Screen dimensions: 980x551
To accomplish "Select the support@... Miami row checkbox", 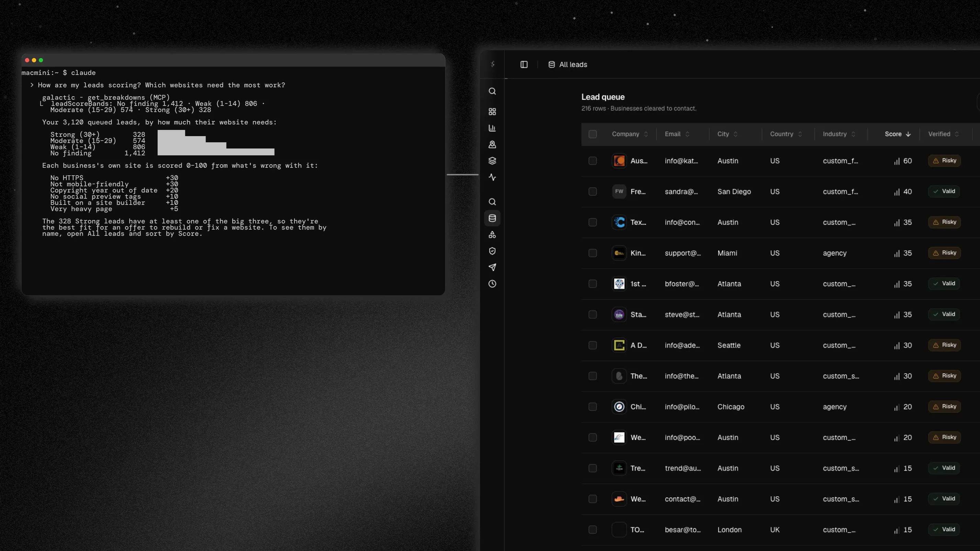I will tap(592, 253).
